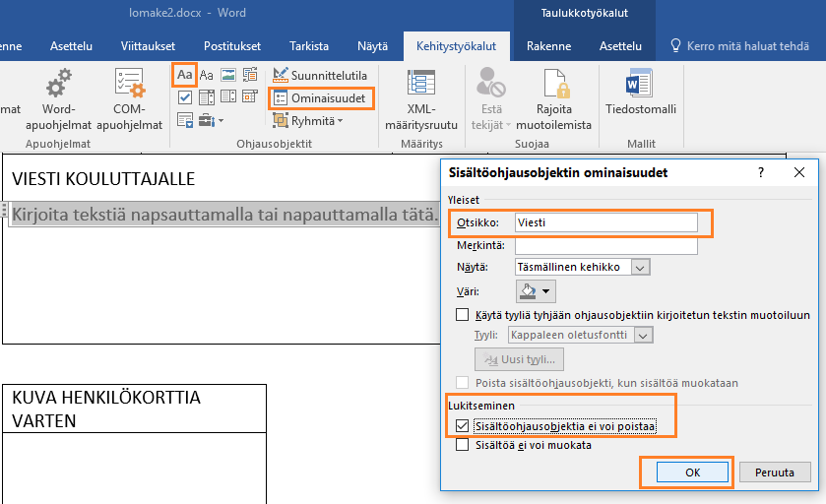Open Tiedostomalli document template
Image resolution: width=826 pixels, height=504 pixels.
tap(641, 93)
